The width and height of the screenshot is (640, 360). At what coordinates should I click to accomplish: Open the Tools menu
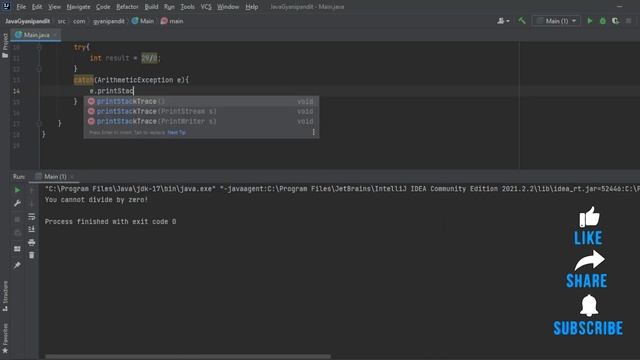tap(187, 7)
